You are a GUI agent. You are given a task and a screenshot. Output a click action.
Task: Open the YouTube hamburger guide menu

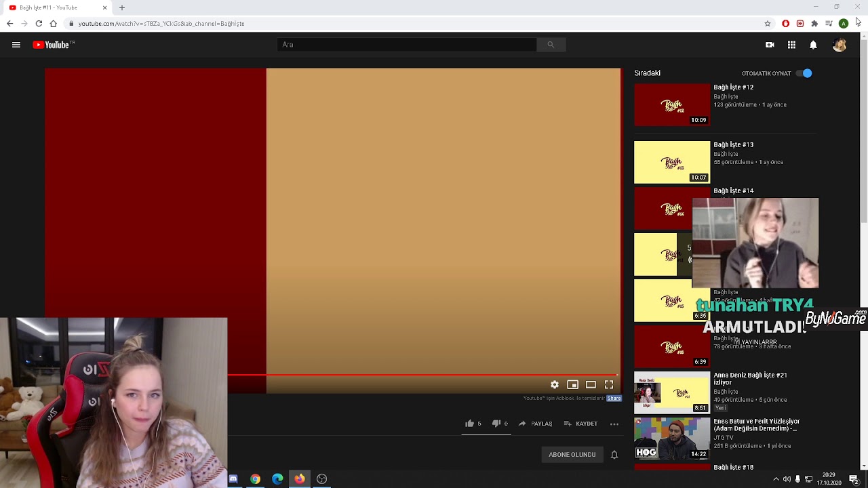point(16,45)
